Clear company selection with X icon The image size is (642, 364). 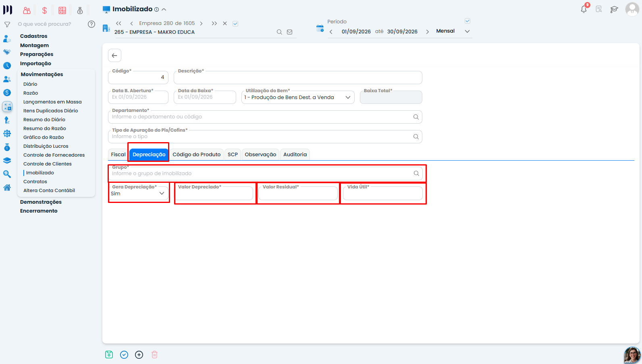(x=225, y=23)
